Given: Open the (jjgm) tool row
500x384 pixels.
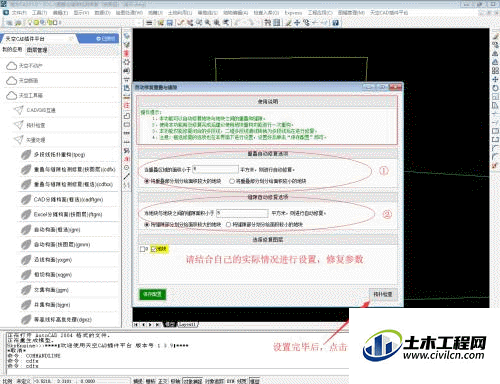Looking at the screenshot, I should 69,290.
